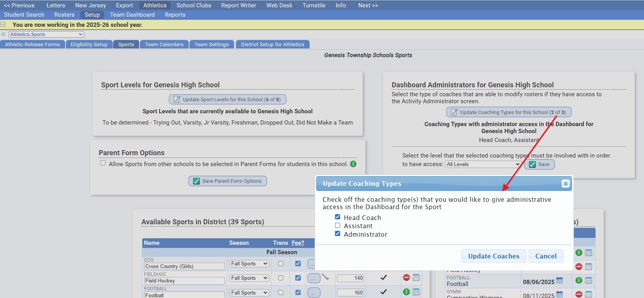Click the Field Hockey name field
Image resolution: width=644 pixels, height=298 pixels.
[184, 281]
